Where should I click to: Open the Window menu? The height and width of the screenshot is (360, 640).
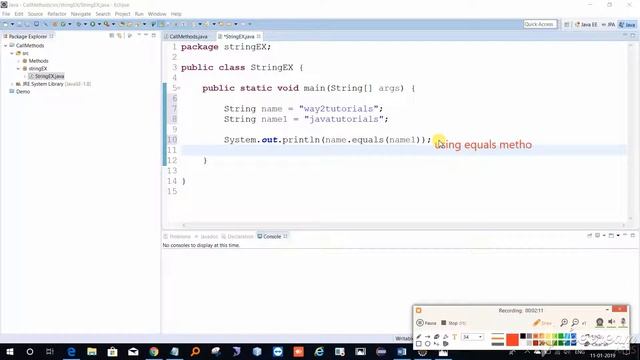tap(157, 14)
